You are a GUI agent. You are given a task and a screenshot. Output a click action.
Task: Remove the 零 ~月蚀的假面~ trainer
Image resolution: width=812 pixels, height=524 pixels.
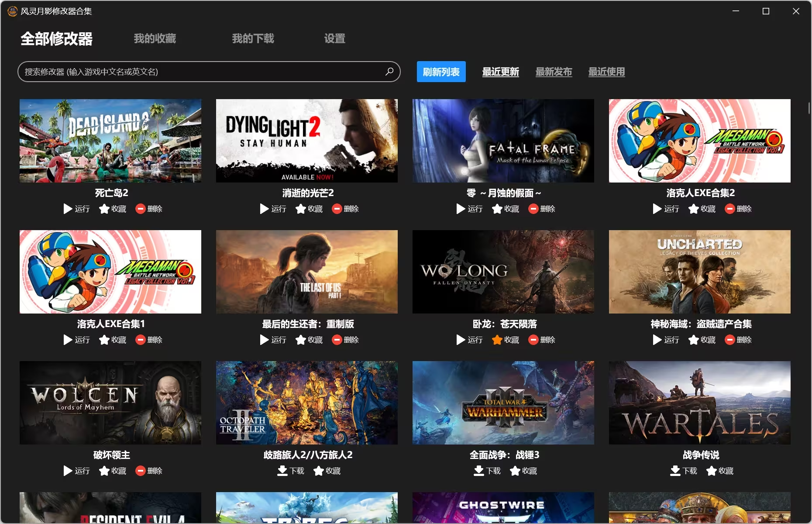coord(542,209)
